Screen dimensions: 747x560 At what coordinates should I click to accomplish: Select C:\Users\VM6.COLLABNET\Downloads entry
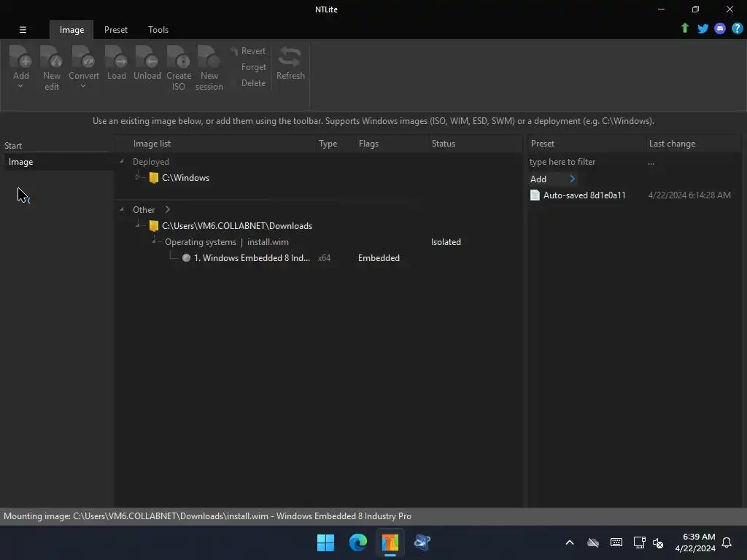(237, 226)
